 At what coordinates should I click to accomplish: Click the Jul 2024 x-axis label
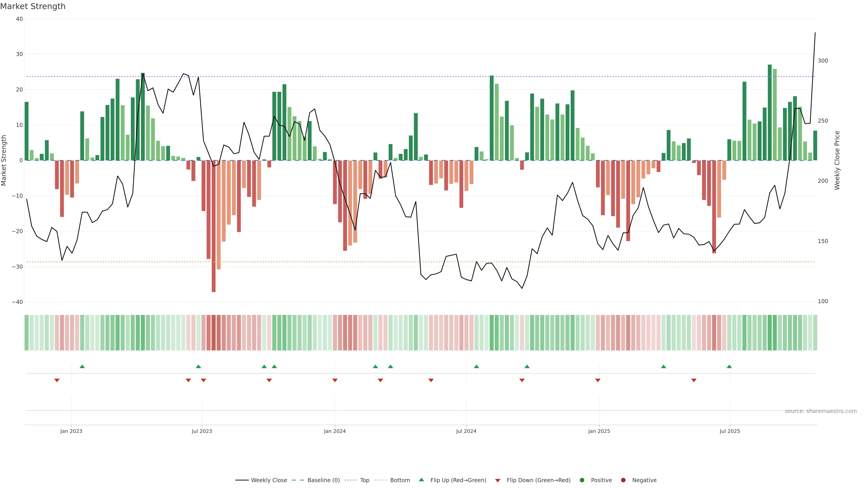tap(466, 431)
